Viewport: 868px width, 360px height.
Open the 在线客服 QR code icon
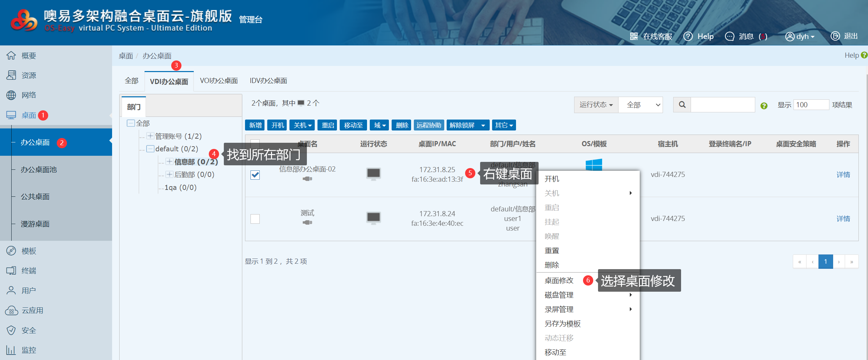(x=634, y=36)
